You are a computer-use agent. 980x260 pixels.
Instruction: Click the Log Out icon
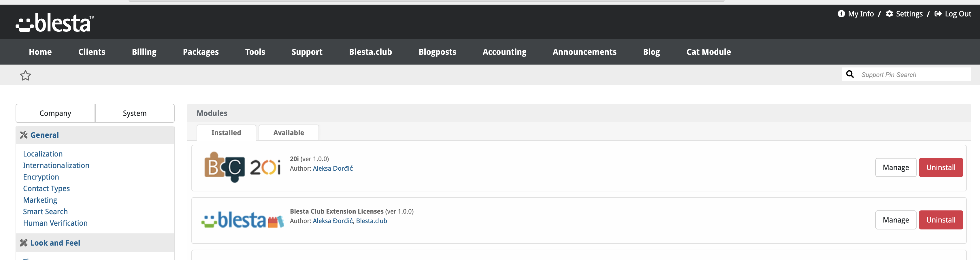[938, 14]
